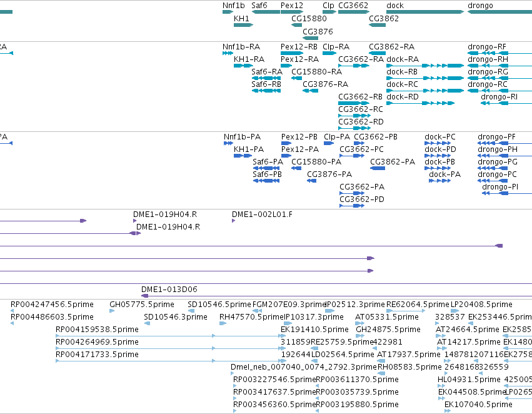Click the CG3662-RB transcript
Image resolution: width=532 pixels, height=414 pixels.
click(354, 104)
